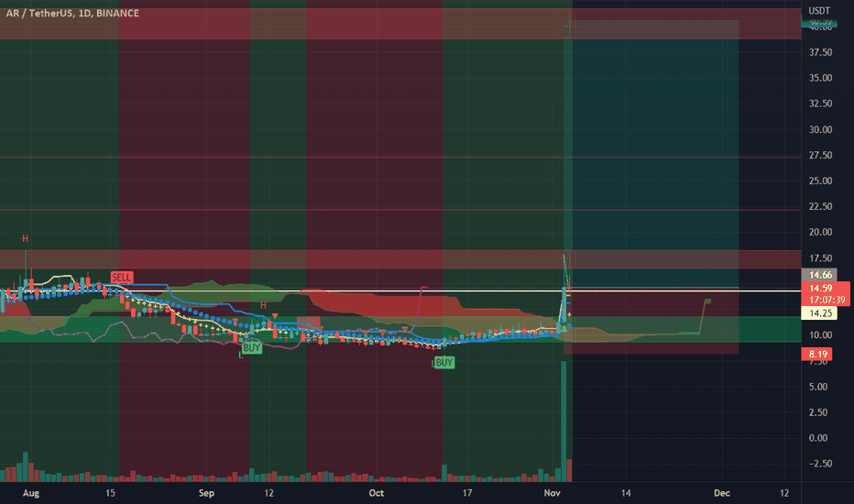Viewport: 854px width, 504px height.
Task: Select the tall green November volume bar
Action: coord(564,422)
